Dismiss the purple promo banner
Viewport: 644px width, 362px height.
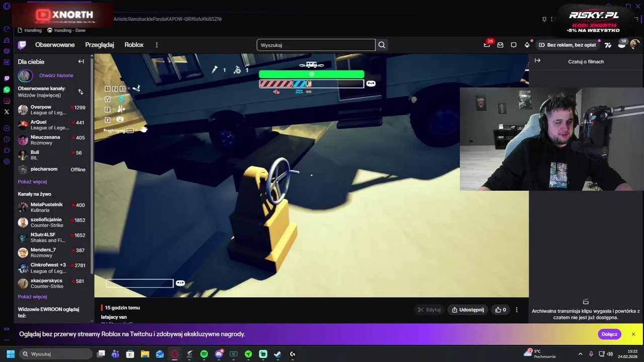(633, 334)
